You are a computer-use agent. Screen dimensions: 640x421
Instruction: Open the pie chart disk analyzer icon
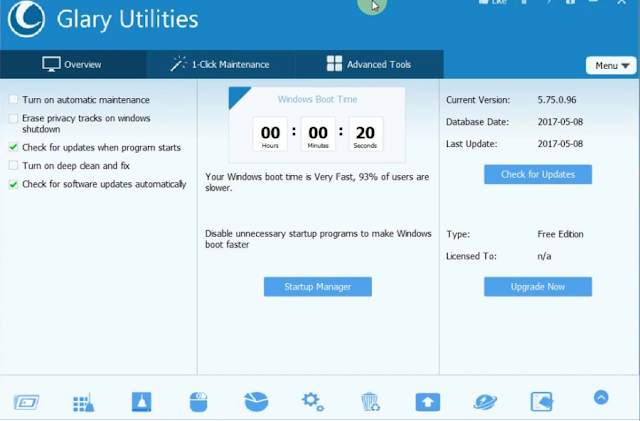256,402
